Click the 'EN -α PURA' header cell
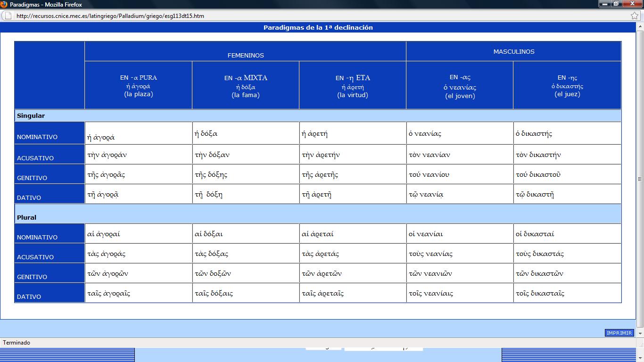The width and height of the screenshot is (644, 362). coord(138,85)
